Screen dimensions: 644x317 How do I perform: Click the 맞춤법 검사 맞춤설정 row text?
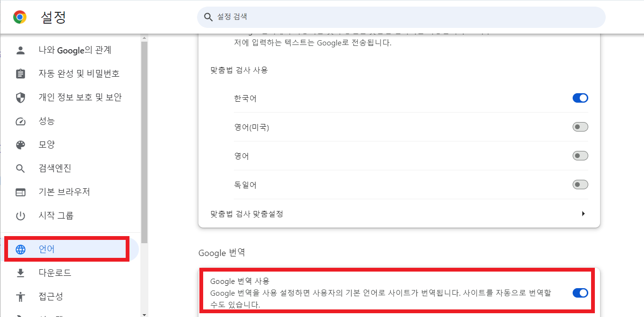coord(247,214)
